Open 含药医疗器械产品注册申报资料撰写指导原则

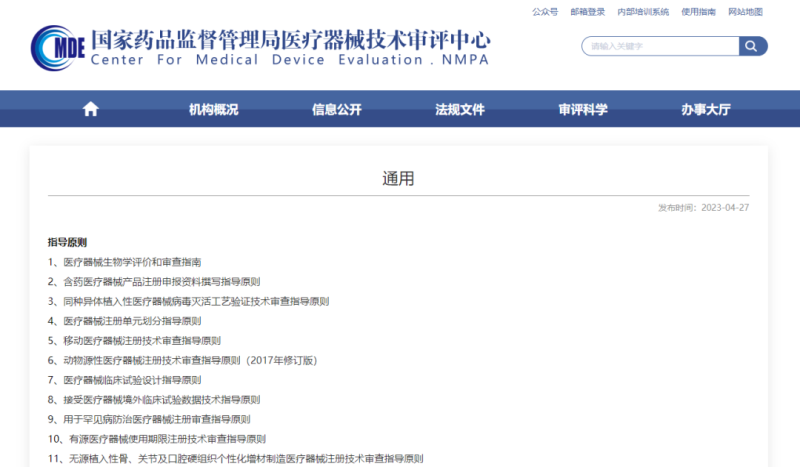[x=161, y=282]
